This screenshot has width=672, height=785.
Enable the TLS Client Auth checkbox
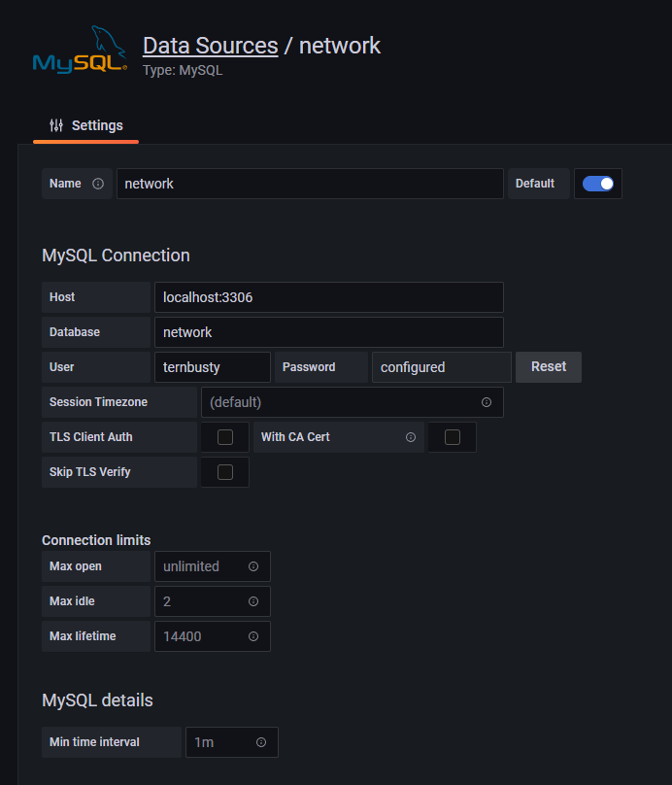225,437
